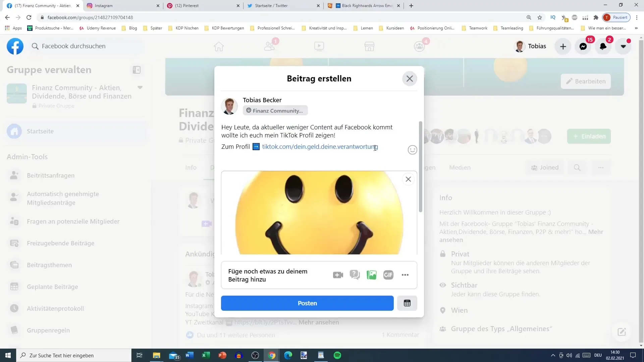Open Spotify from the taskbar
Image resolution: width=644 pixels, height=362 pixels.
(337, 355)
